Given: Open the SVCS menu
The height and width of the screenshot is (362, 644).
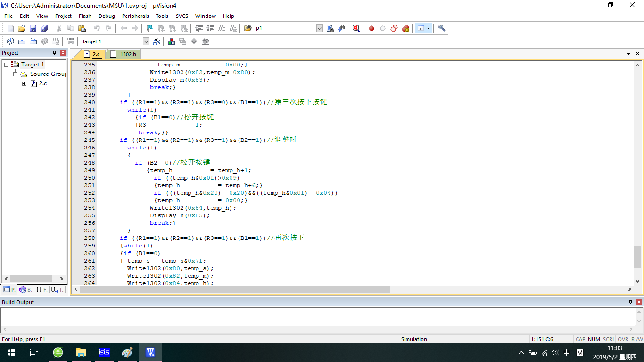Looking at the screenshot, I should pos(182,16).
